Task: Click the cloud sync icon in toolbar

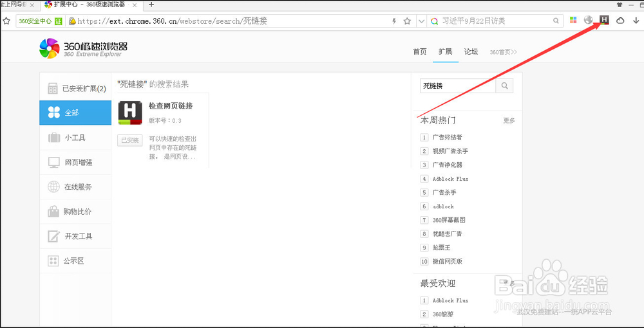Action: [x=620, y=21]
